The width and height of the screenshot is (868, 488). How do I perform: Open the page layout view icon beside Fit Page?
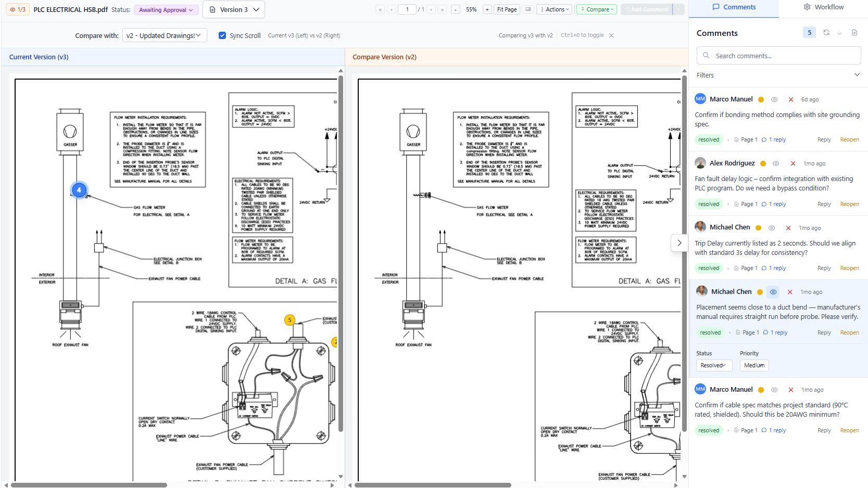(527, 9)
